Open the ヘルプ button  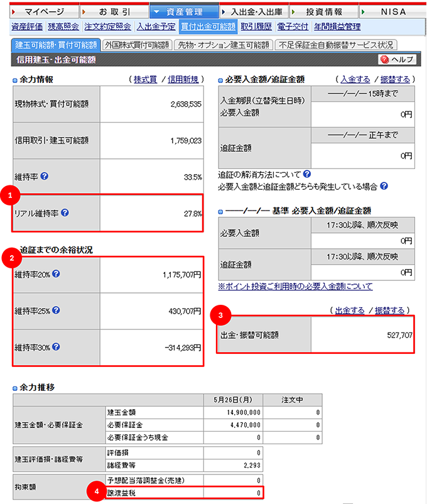pyautogui.click(x=397, y=59)
